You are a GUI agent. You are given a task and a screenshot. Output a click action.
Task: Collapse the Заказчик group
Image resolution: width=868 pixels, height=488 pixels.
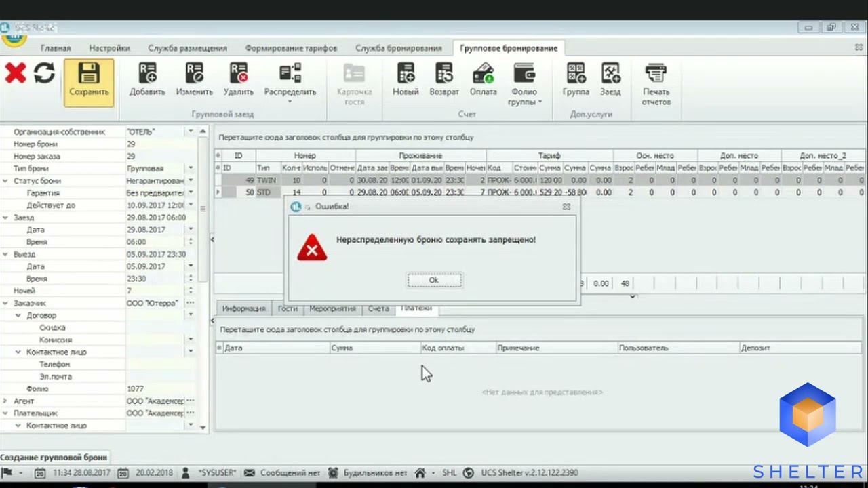click(5, 303)
